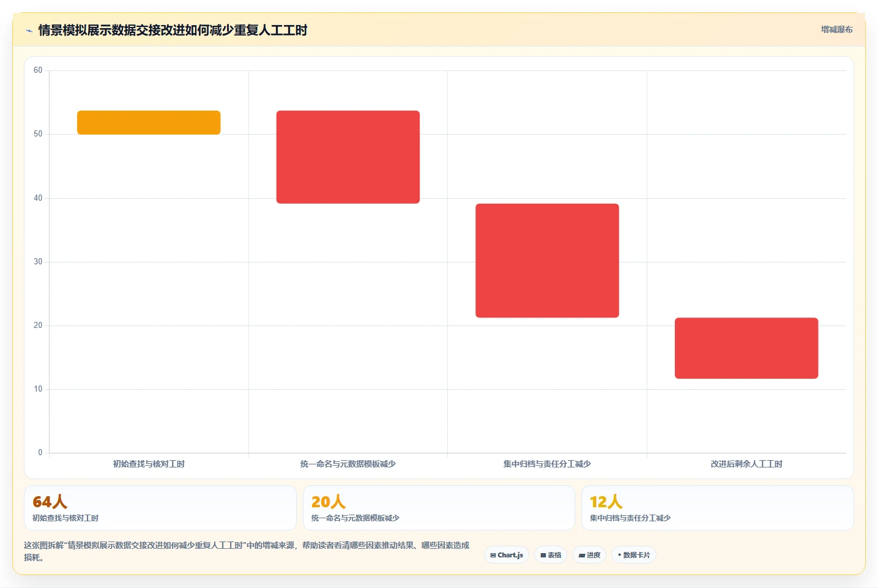Click the 20人 card caption 统一命名与元数据模板减少

[355, 518]
